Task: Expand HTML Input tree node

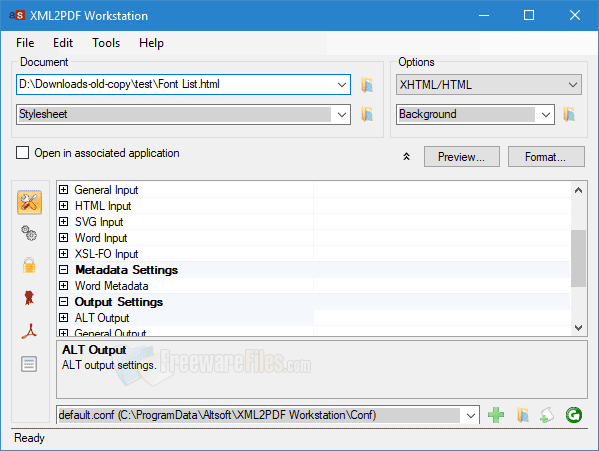Action: [64, 206]
